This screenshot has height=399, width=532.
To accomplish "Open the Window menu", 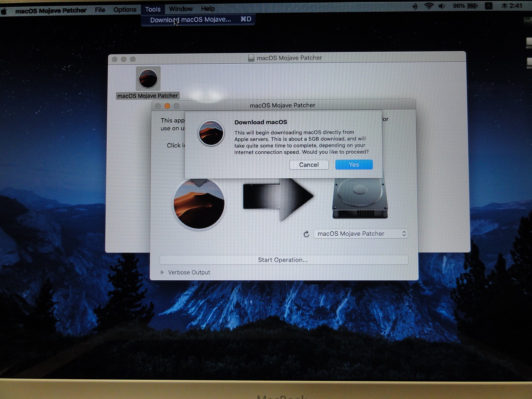I will pos(181,9).
